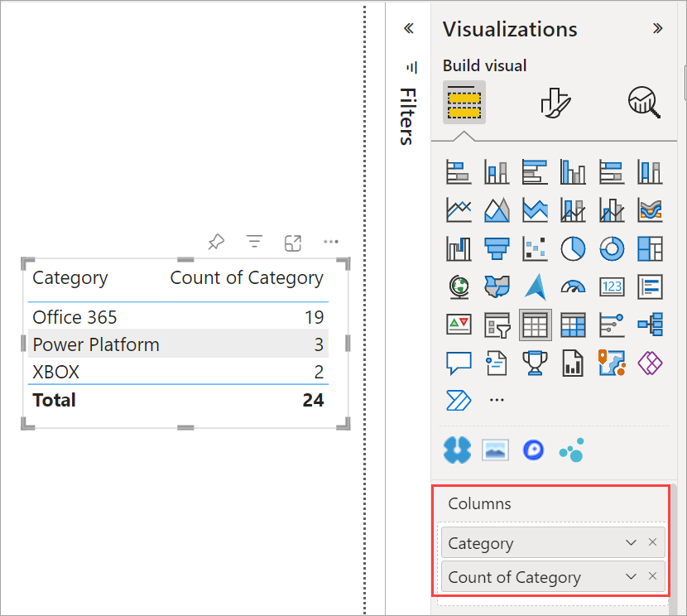Choose the Multi-row card visual
Viewport: 687px width, 616px height.
(651, 287)
